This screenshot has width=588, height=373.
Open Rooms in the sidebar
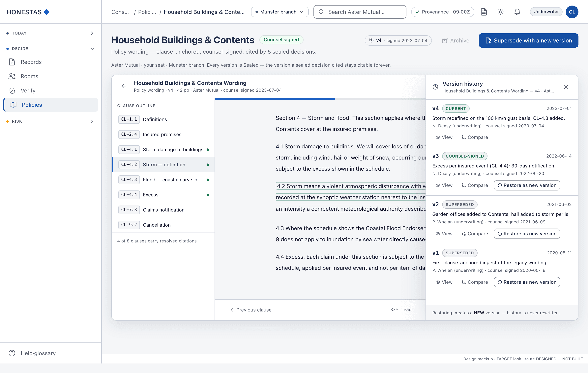pos(50,76)
